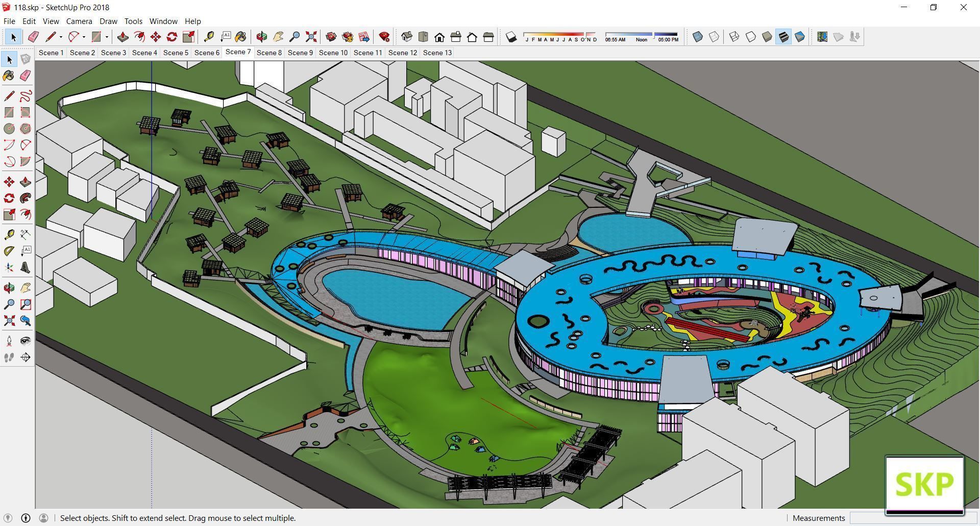Switch to Hidden Line style

point(751,37)
